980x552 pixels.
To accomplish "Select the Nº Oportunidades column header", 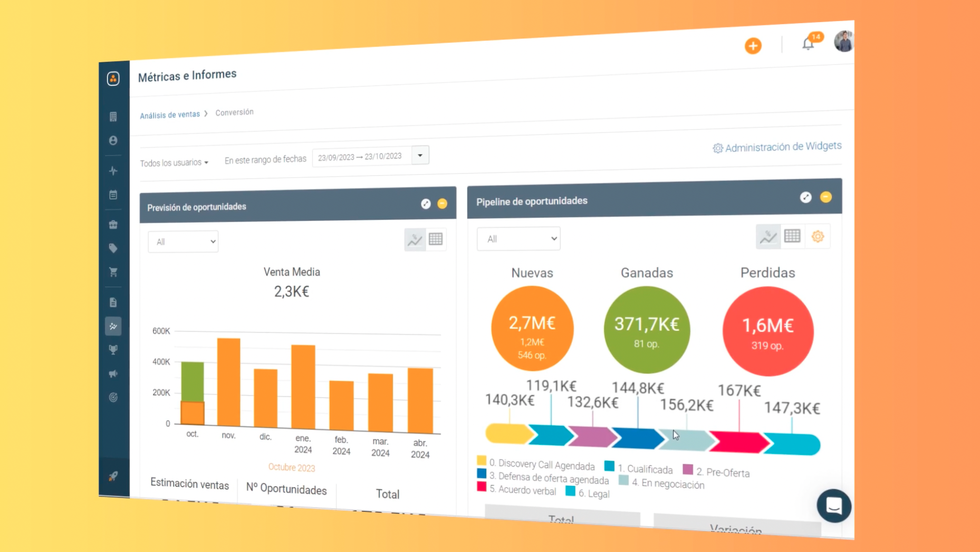I will (286, 489).
